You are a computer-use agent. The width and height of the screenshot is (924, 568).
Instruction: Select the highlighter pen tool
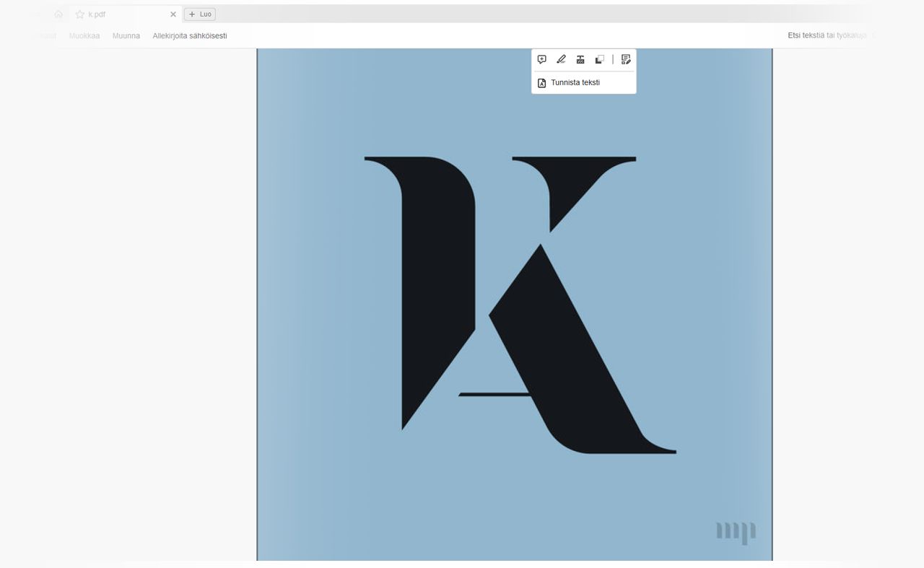point(561,60)
